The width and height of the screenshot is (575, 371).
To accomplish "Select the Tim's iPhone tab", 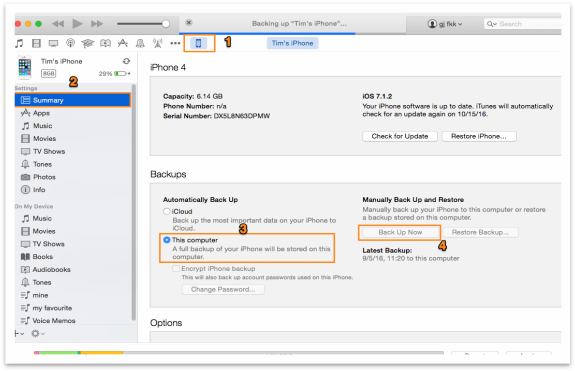I will 292,43.
